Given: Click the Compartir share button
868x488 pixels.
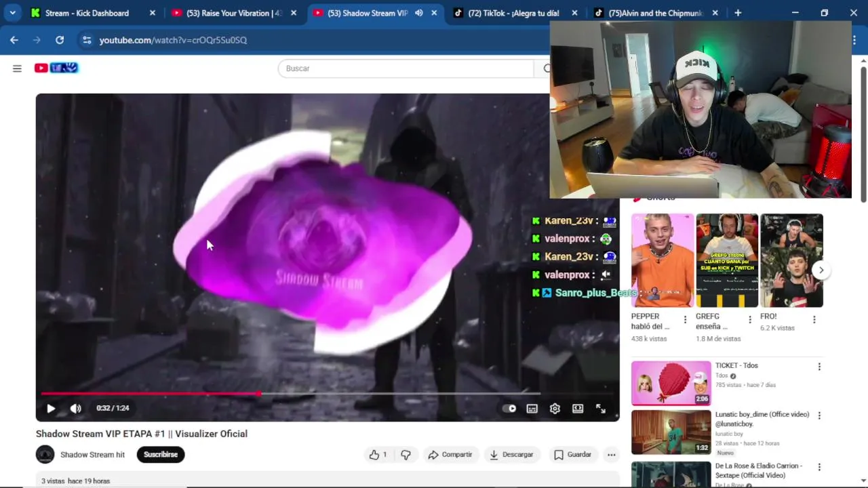Looking at the screenshot, I should click(x=450, y=455).
